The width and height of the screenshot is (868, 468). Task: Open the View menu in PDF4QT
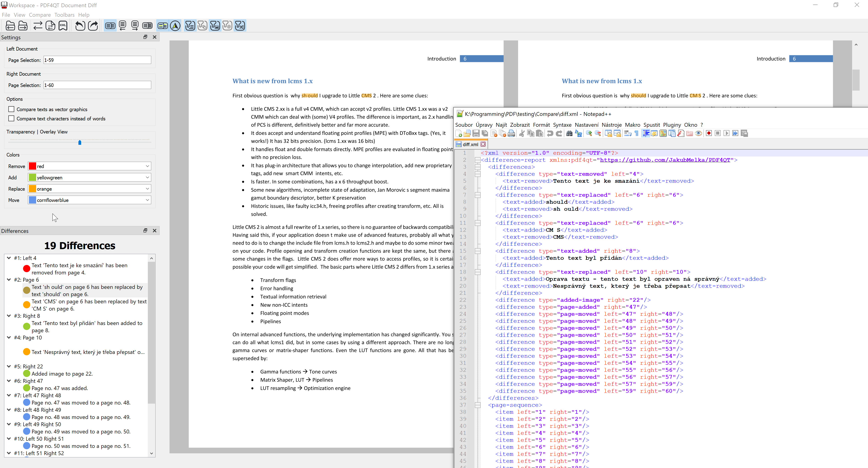[x=19, y=15]
